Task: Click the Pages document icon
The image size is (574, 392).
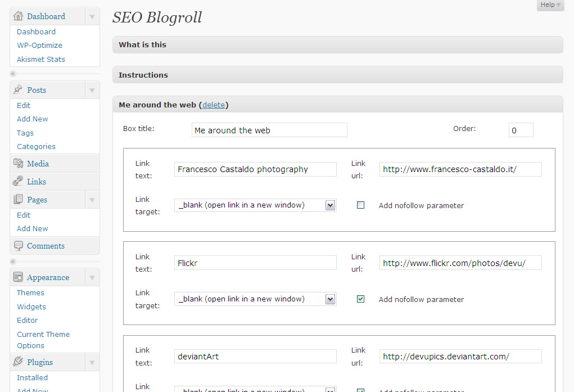Action: (18, 200)
